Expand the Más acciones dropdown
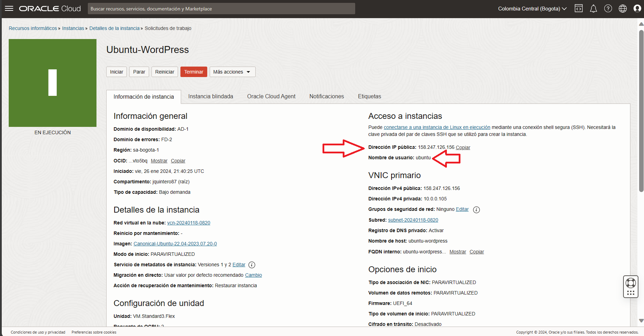644x336 pixels. 232,72
